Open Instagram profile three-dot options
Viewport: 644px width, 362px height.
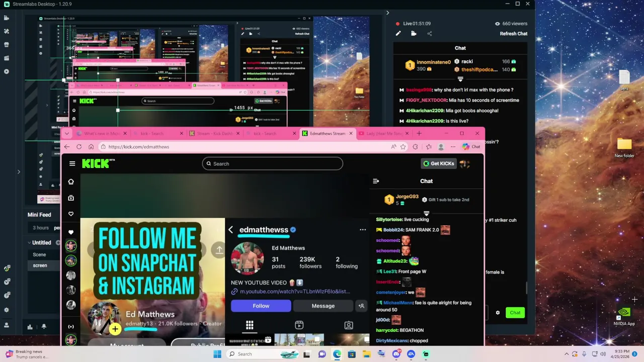tap(363, 230)
